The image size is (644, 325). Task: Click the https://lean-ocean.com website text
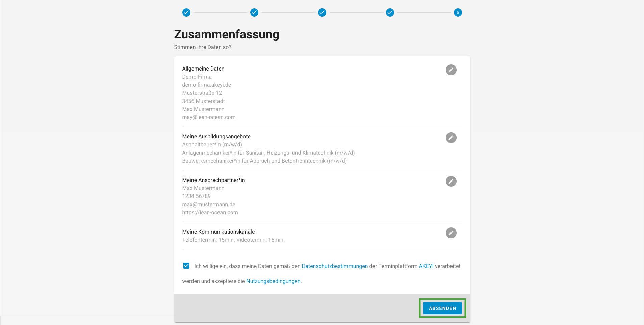(210, 212)
